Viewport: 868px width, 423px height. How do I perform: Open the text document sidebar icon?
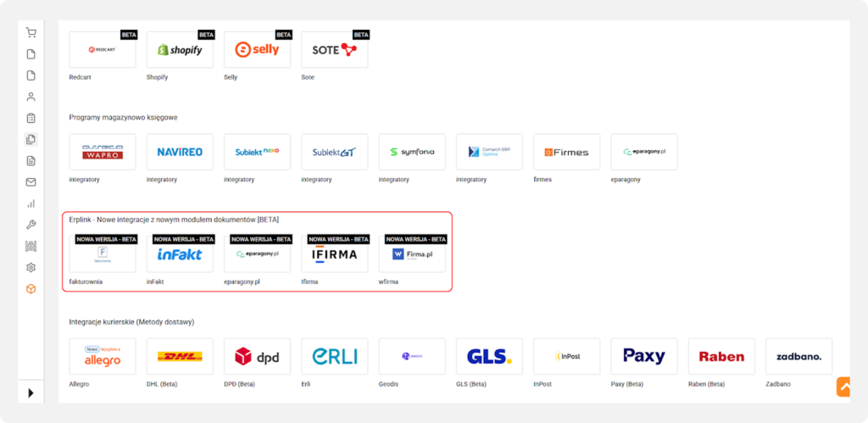(x=31, y=160)
